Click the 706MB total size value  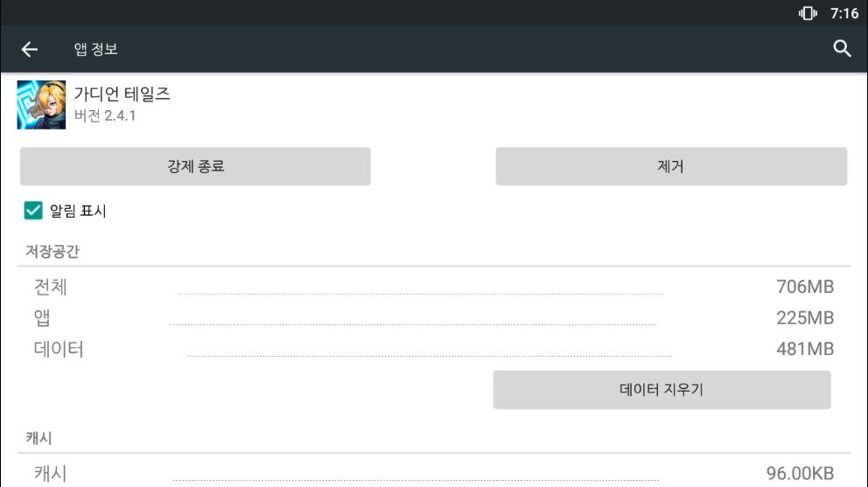(804, 287)
